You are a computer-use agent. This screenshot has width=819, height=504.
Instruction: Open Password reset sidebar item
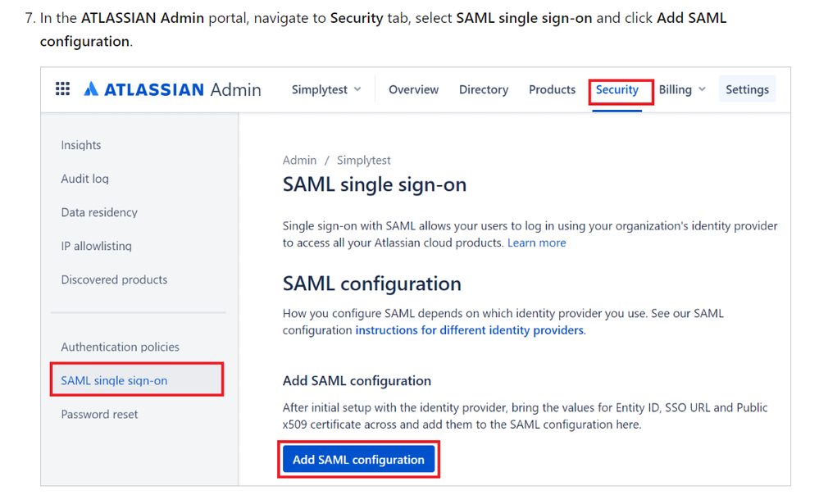[99, 415]
